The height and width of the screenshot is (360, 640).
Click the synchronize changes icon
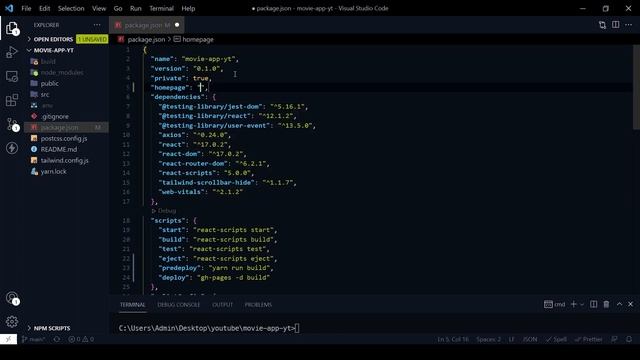tap(57, 339)
